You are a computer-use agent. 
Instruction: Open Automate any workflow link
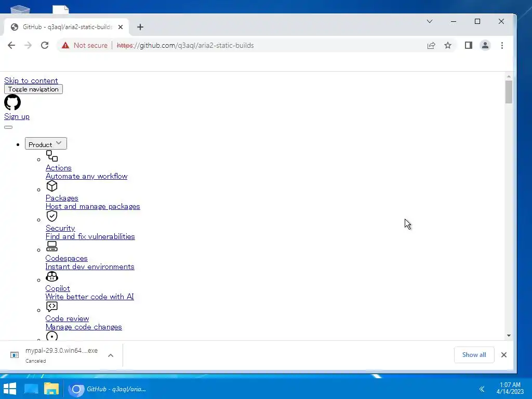87,177
